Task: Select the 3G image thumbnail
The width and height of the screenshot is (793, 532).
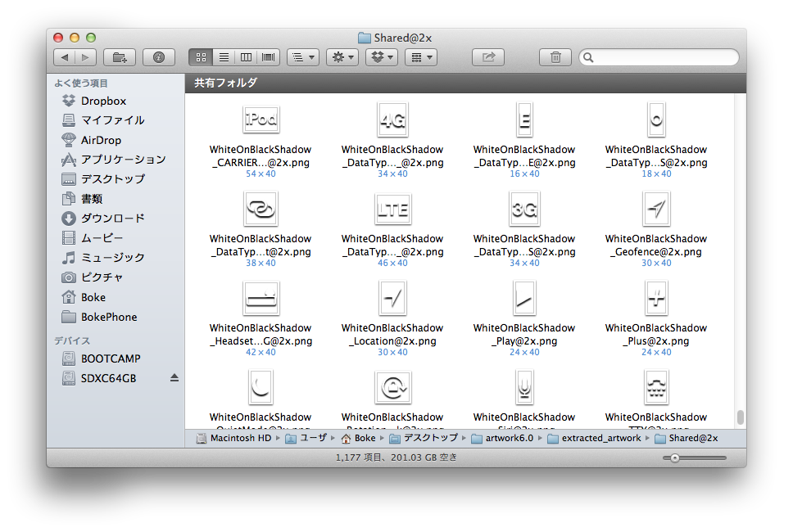Action: point(524,209)
